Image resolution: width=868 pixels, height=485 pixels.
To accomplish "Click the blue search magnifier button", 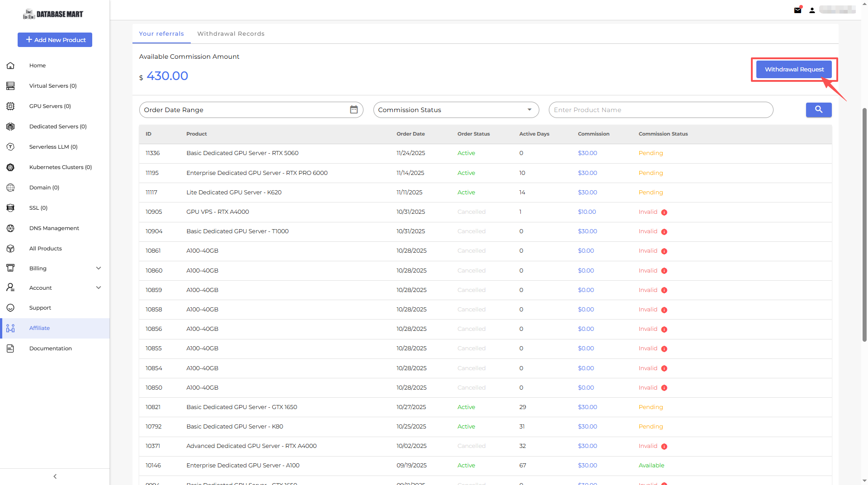I will tap(819, 110).
